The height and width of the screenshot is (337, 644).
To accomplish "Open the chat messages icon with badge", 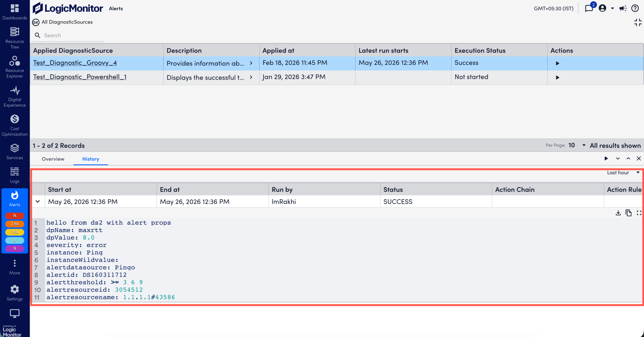I will click(589, 8).
